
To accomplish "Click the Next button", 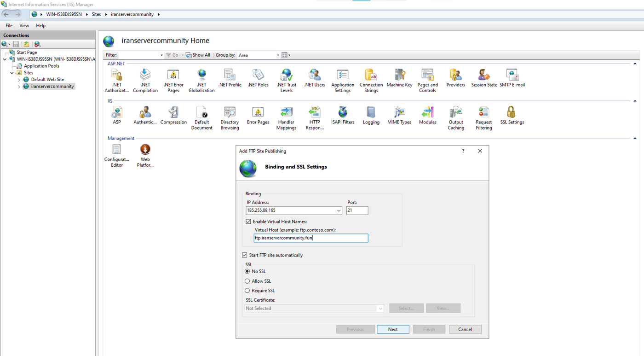I will click(392, 329).
